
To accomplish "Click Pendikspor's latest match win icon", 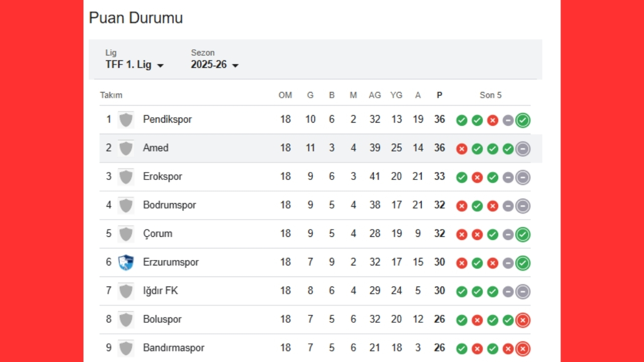I will (x=523, y=120).
